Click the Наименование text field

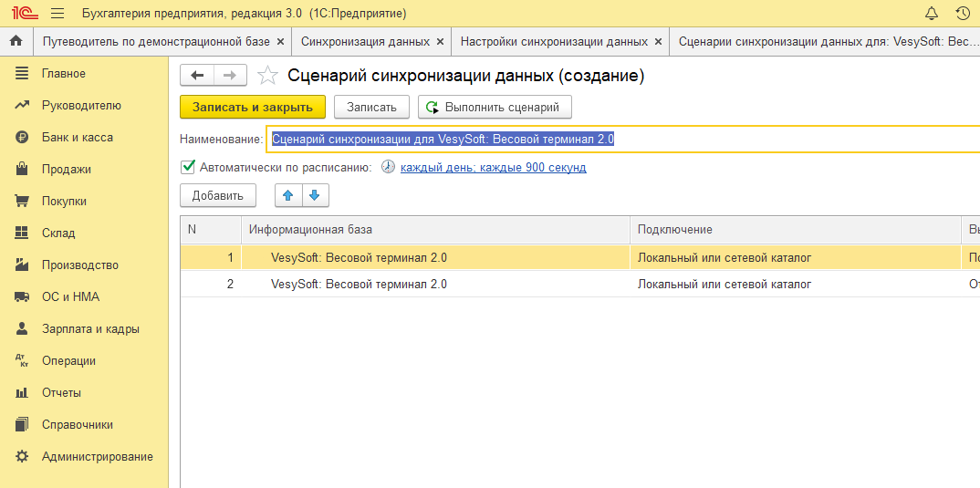(x=620, y=139)
